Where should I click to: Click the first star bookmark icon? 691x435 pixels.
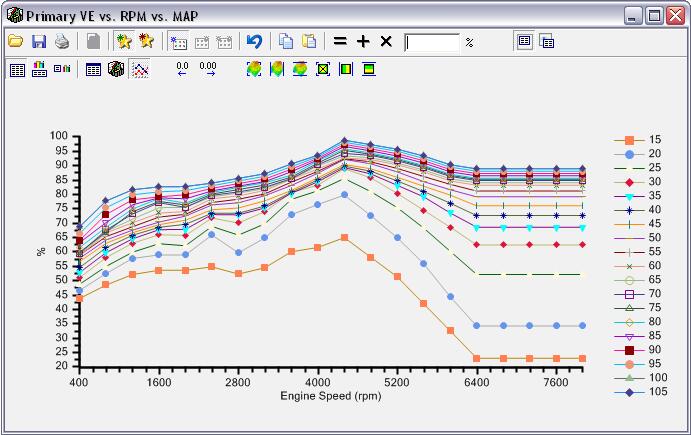(123, 42)
